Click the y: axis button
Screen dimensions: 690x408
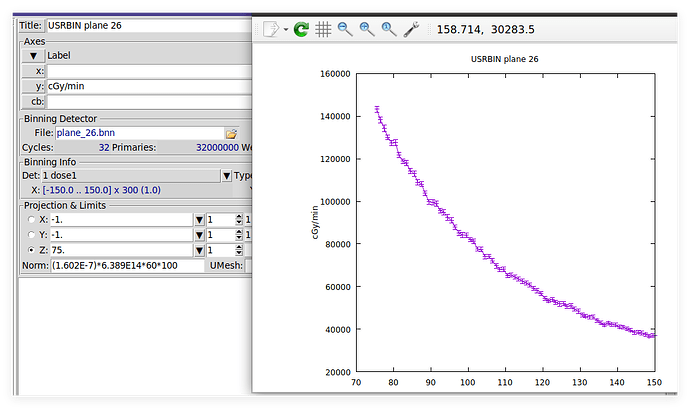(x=33, y=86)
